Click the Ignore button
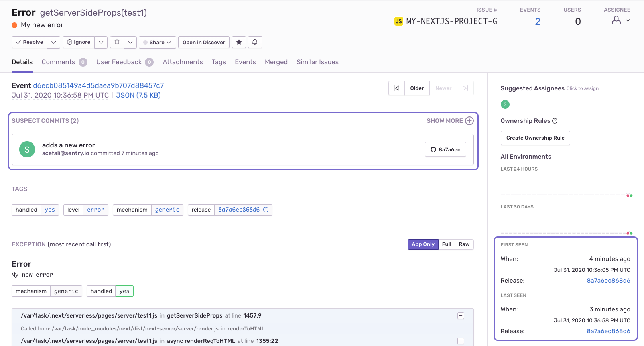 click(79, 42)
